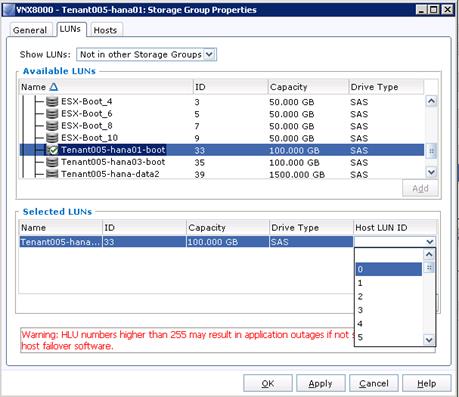459x397 pixels.
Task: Click the Help button
Action: [427, 383]
